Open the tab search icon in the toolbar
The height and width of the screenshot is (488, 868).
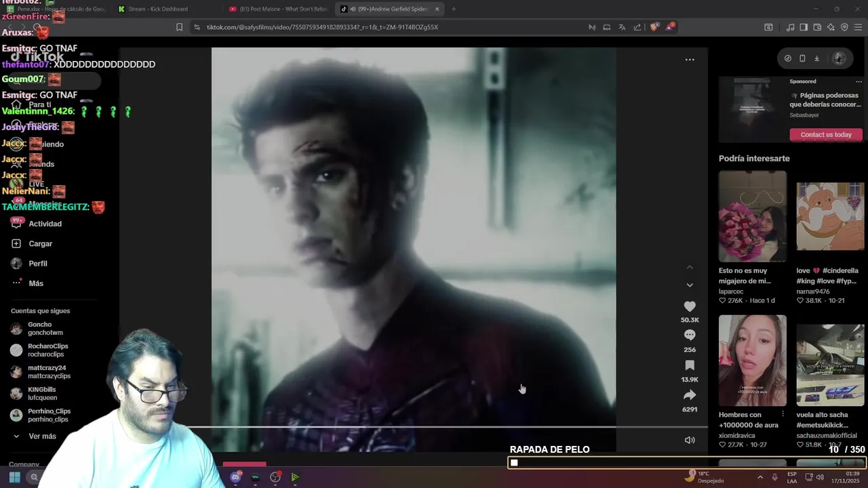768,27
